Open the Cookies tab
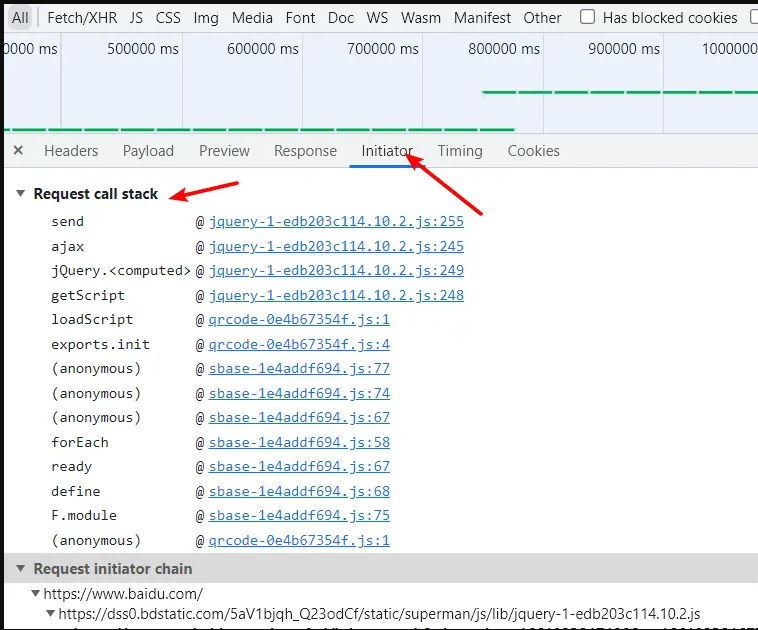 click(533, 151)
